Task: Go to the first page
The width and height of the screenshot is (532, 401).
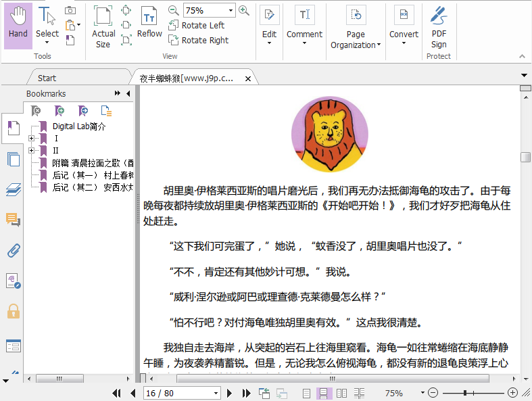Action: (116, 393)
